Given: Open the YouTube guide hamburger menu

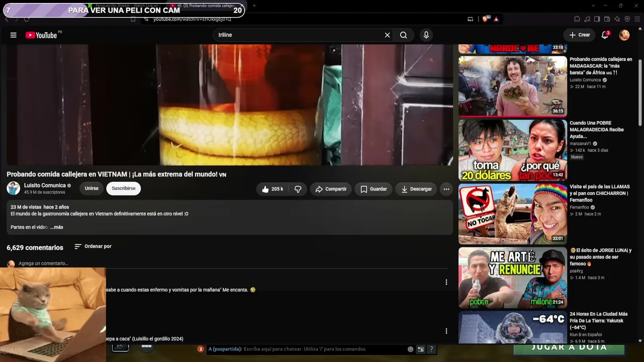Looking at the screenshot, I should [x=14, y=35].
